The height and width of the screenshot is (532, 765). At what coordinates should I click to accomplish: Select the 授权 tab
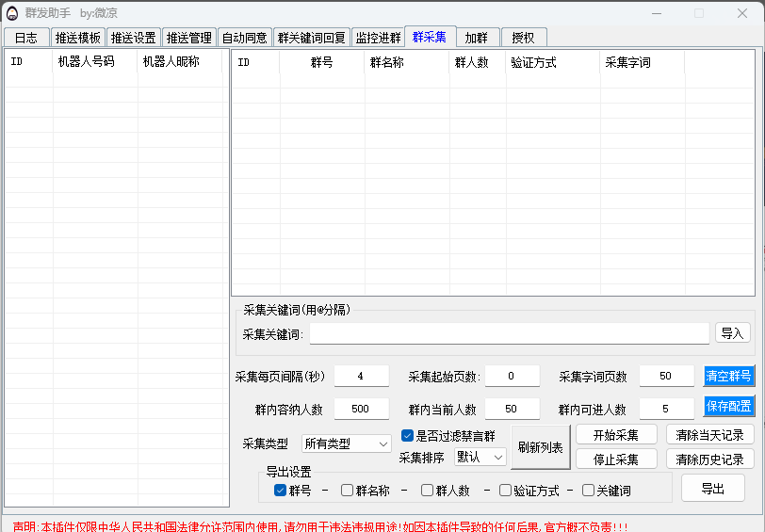(523, 38)
